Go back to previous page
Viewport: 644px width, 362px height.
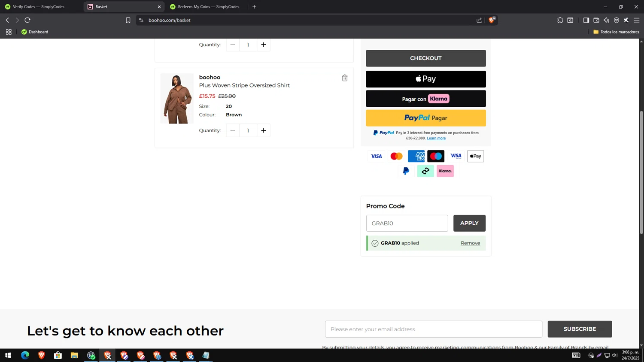click(7, 20)
